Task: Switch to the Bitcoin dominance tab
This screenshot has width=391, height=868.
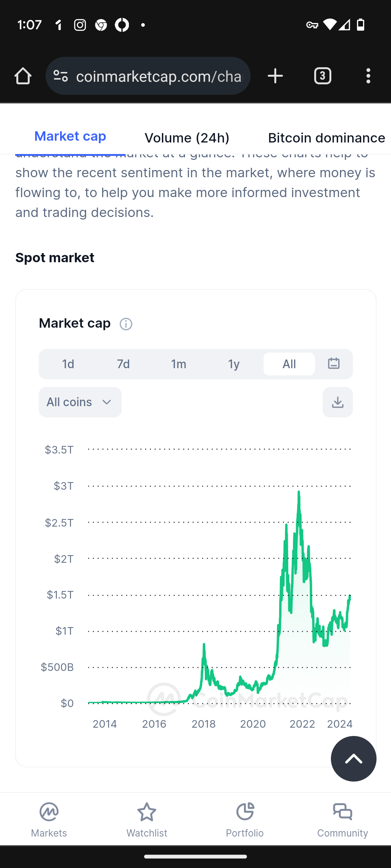Action: [x=327, y=138]
